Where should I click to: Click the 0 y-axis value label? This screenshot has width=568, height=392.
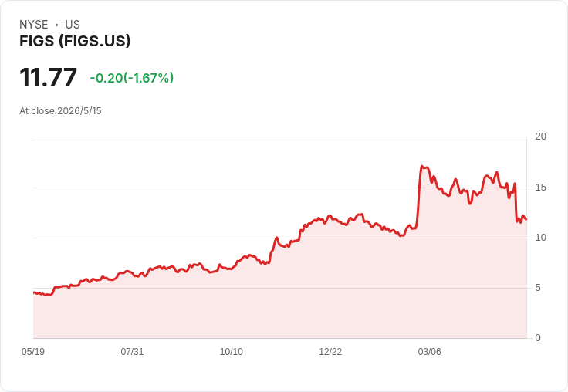click(x=538, y=338)
